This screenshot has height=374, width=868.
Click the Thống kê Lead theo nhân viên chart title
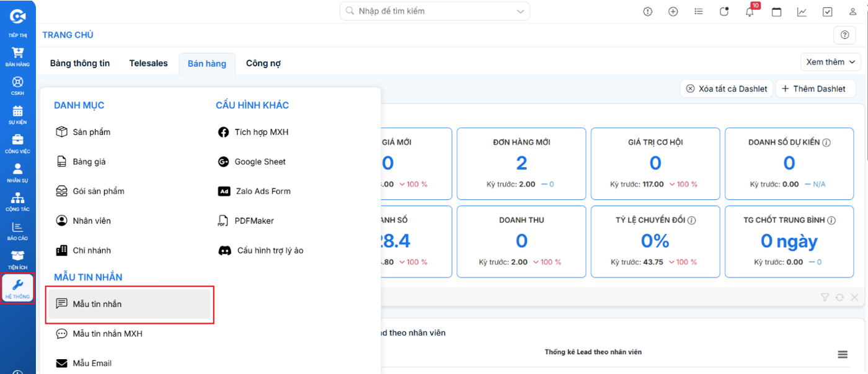(x=593, y=352)
